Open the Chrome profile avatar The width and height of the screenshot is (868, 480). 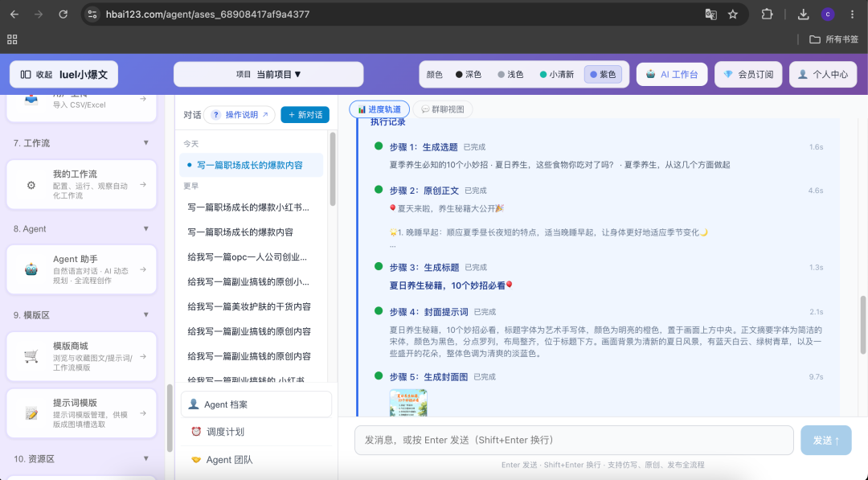(x=828, y=14)
